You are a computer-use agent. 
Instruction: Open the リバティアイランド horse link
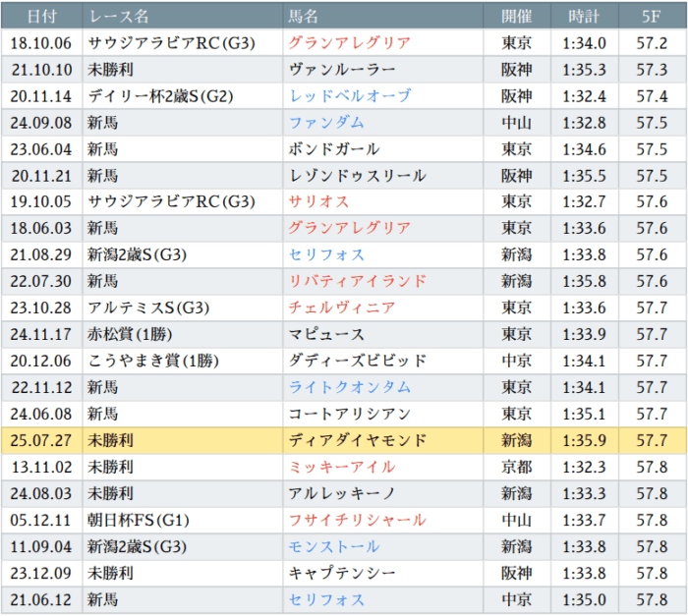point(357,281)
